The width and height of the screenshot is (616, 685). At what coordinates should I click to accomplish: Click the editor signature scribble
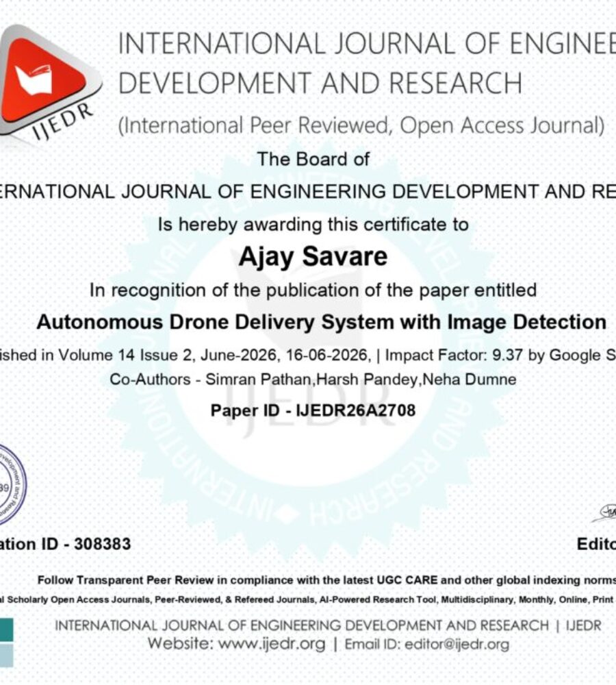point(604,512)
